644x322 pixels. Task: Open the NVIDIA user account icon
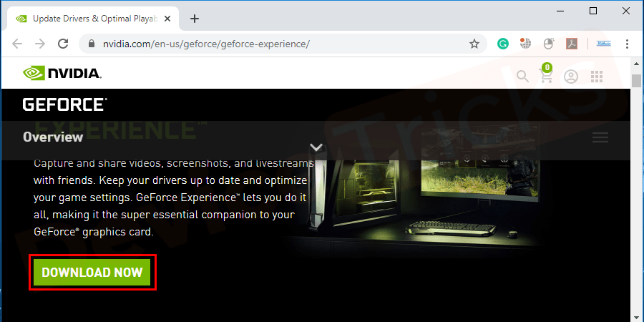point(571,77)
